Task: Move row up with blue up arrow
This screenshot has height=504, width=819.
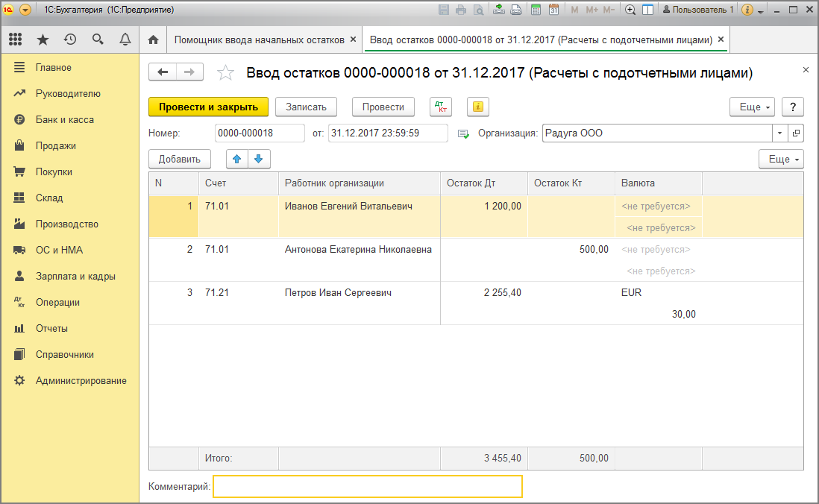Action: 237,159
